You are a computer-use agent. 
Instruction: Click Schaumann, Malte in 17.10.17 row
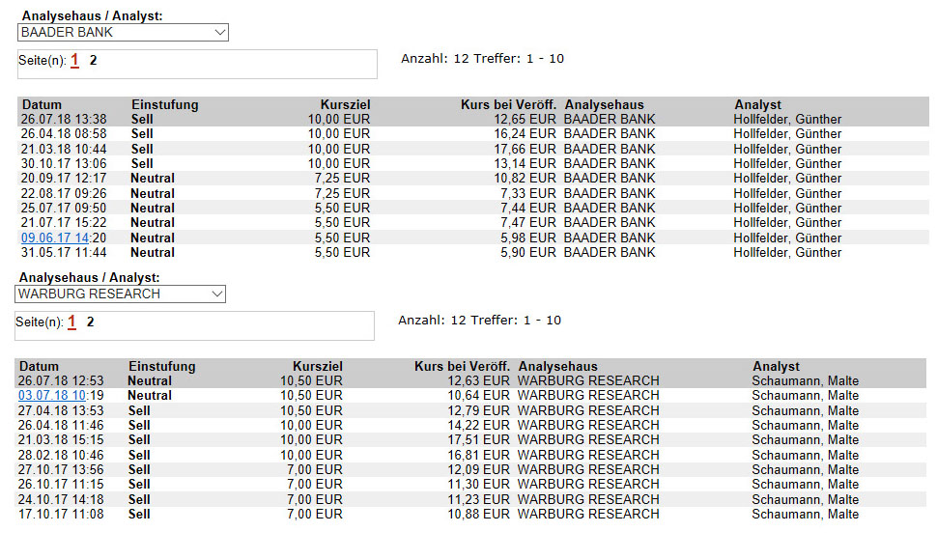pyautogui.click(x=805, y=514)
